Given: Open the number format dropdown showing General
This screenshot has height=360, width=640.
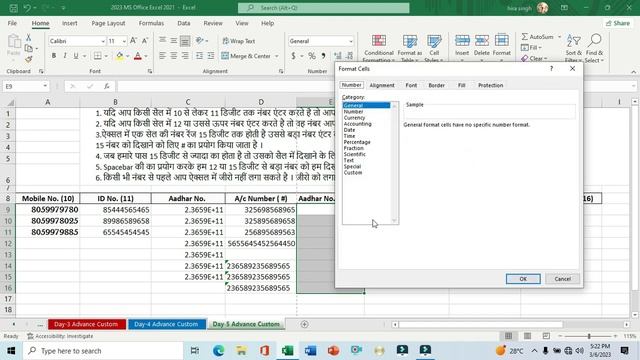Looking at the screenshot, I should coord(350,41).
